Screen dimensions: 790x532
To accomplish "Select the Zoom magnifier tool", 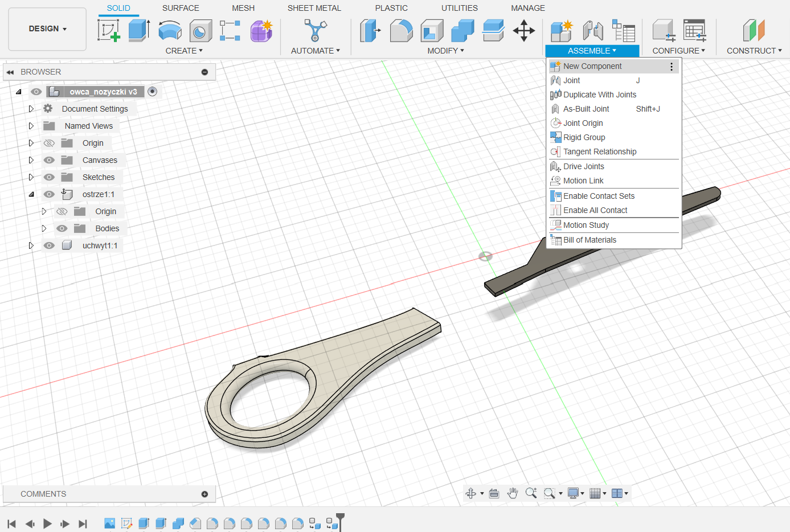I will pos(531,493).
